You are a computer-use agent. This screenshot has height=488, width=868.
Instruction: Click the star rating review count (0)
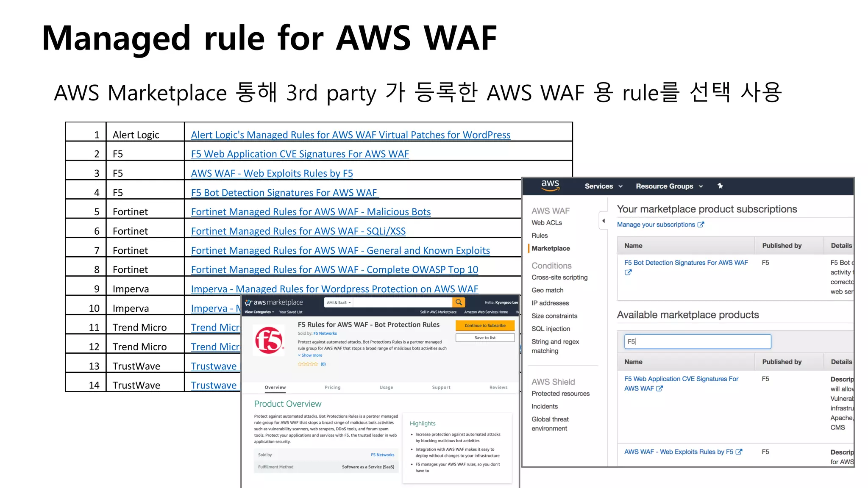[323, 364]
